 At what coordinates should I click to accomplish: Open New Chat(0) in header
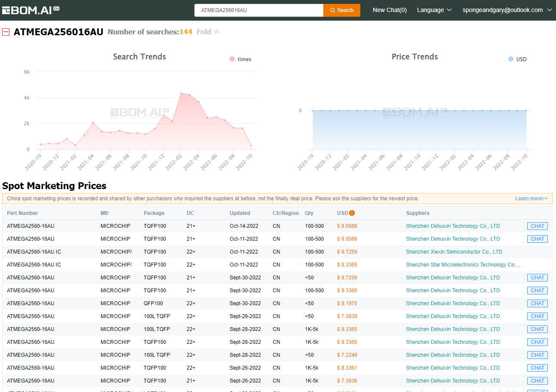click(390, 10)
